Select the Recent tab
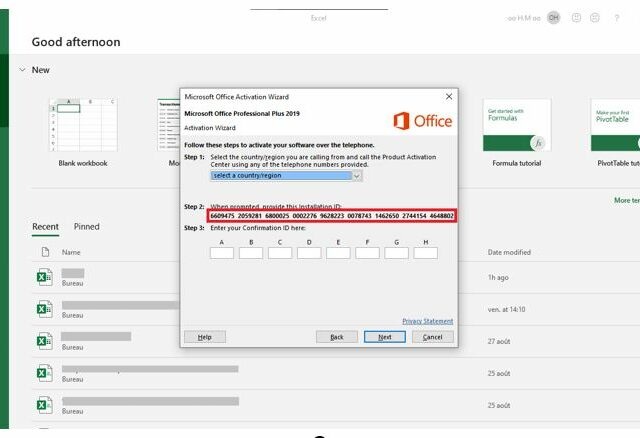 [x=45, y=227]
